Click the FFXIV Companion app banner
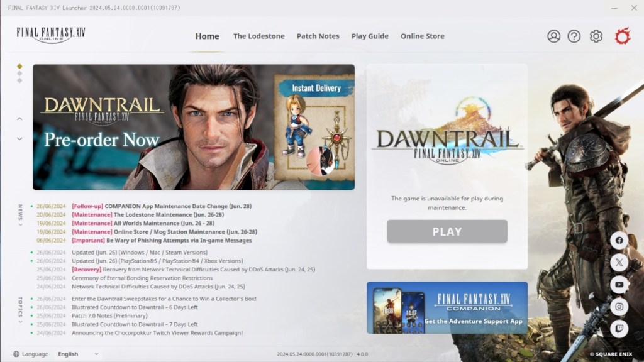Screen dimensions: 644x362 (x=447, y=307)
